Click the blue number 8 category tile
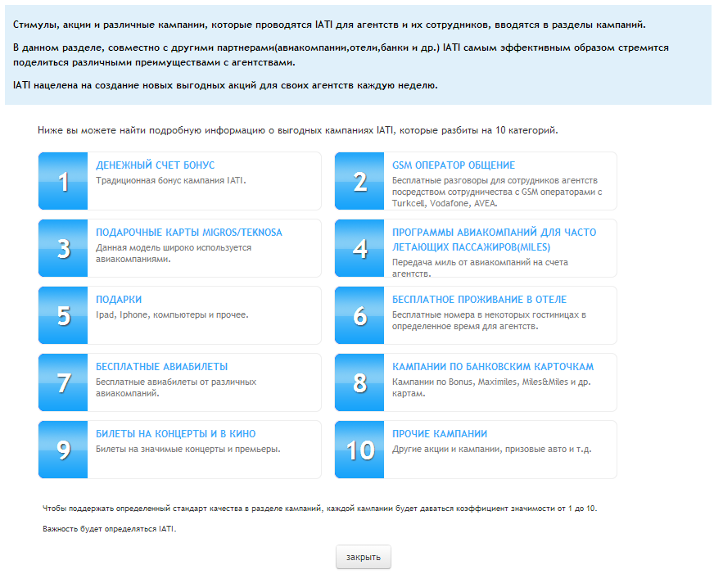The width and height of the screenshot is (714, 588). (359, 382)
